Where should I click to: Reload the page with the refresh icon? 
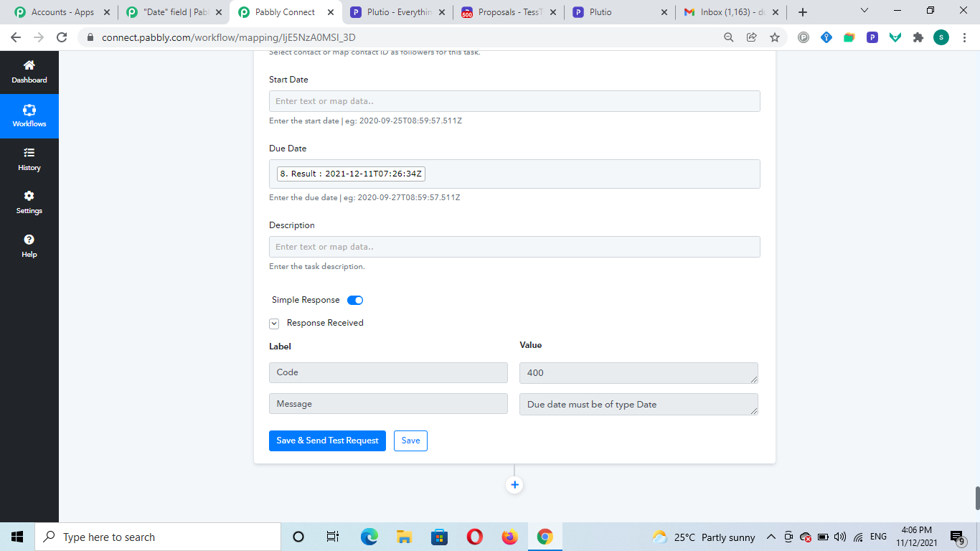point(62,37)
